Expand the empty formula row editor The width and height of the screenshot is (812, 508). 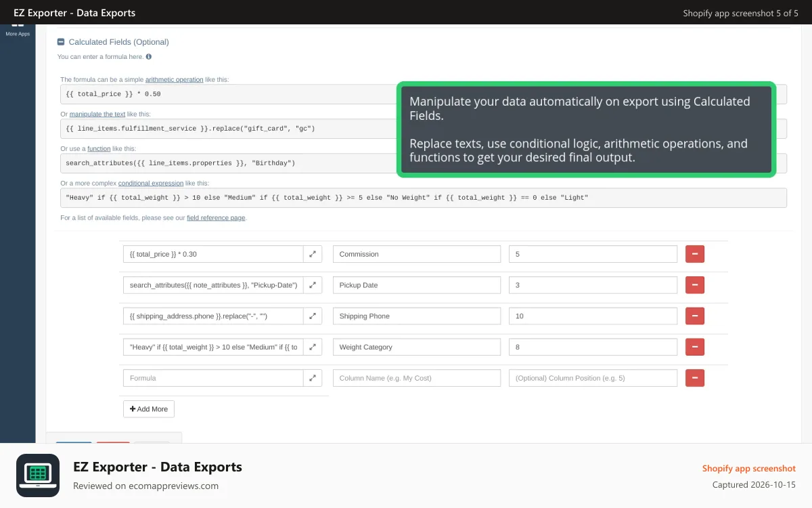pyautogui.click(x=313, y=378)
